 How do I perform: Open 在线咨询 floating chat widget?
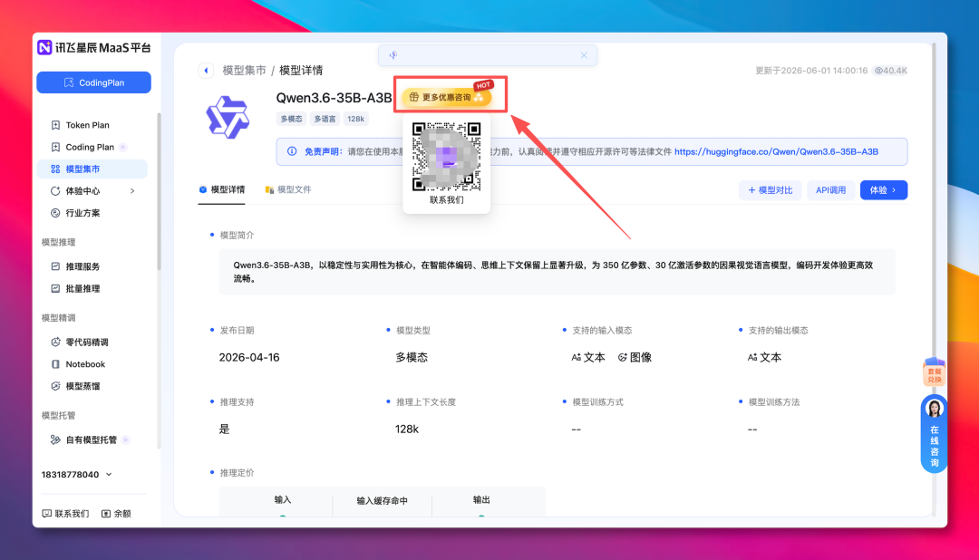(x=934, y=433)
